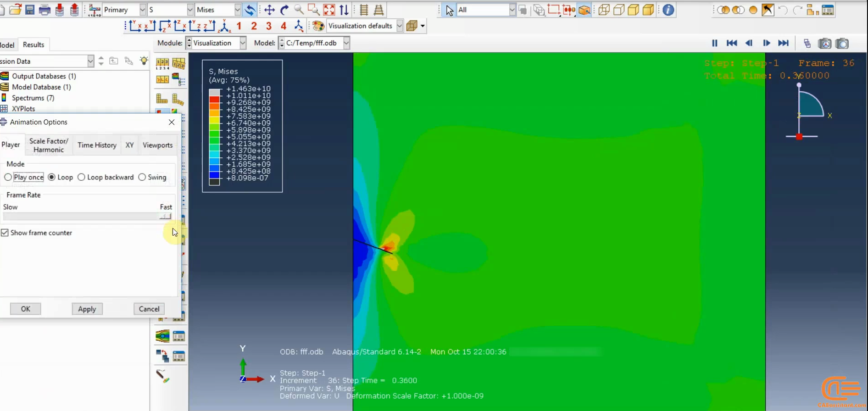Click the contour options toolbox icon
Image resolution: width=868 pixels, height=411 pixels.
pos(178,80)
